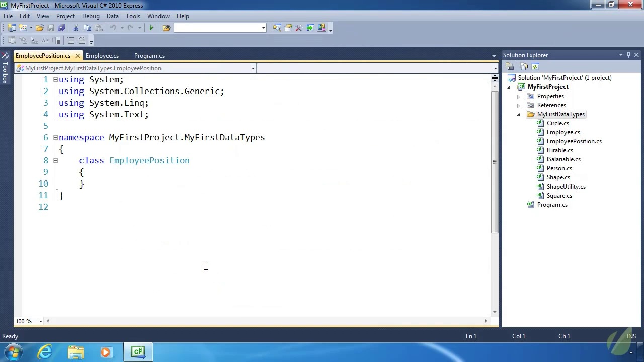Start debugging with the green play icon
The width and height of the screenshot is (644, 362).
coord(151,28)
